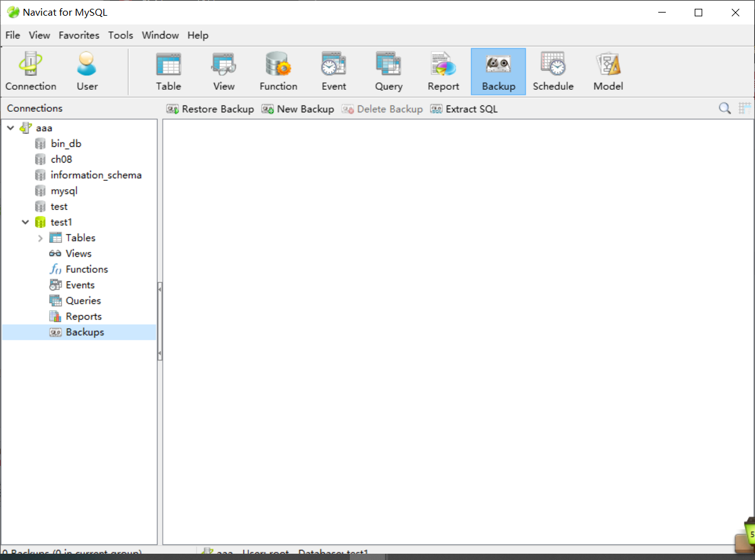Screen dimensions: 755x560
Task: Open the Schedule toolbar icon
Action: pyautogui.click(x=553, y=72)
